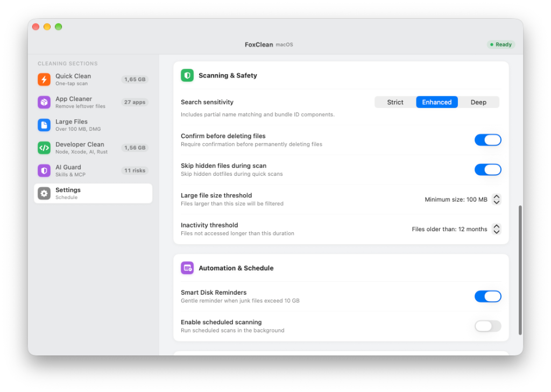
Task: Click the Automation & Schedule heading
Action: 236,268
